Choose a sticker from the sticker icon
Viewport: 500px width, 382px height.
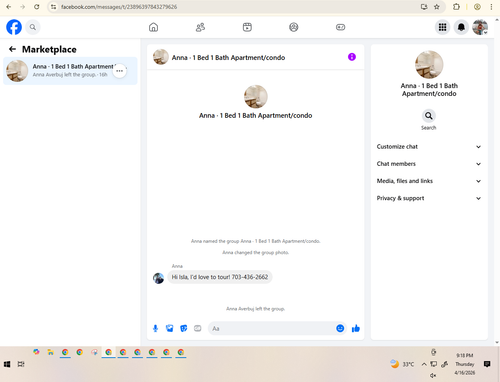point(183,328)
